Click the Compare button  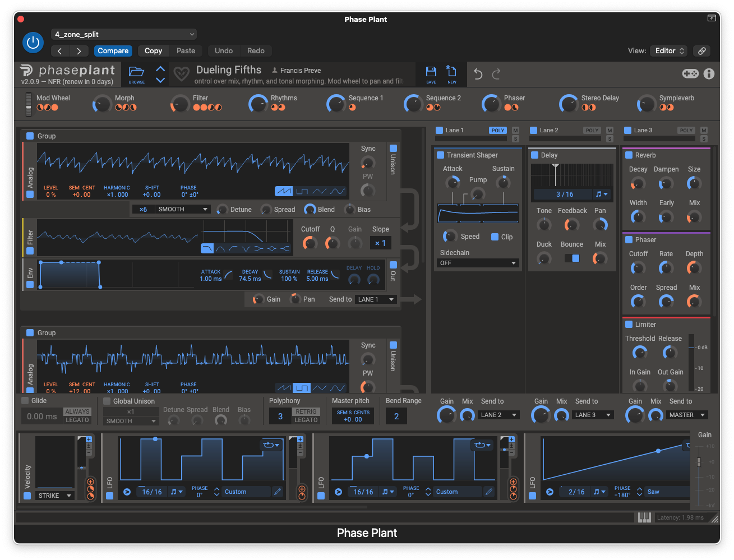[x=113, y=50]
